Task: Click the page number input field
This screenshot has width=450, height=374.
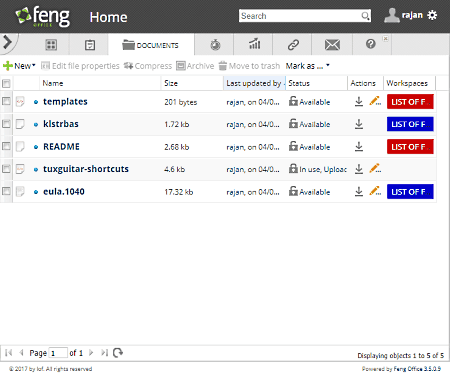Action: click(x=58, y=353)
